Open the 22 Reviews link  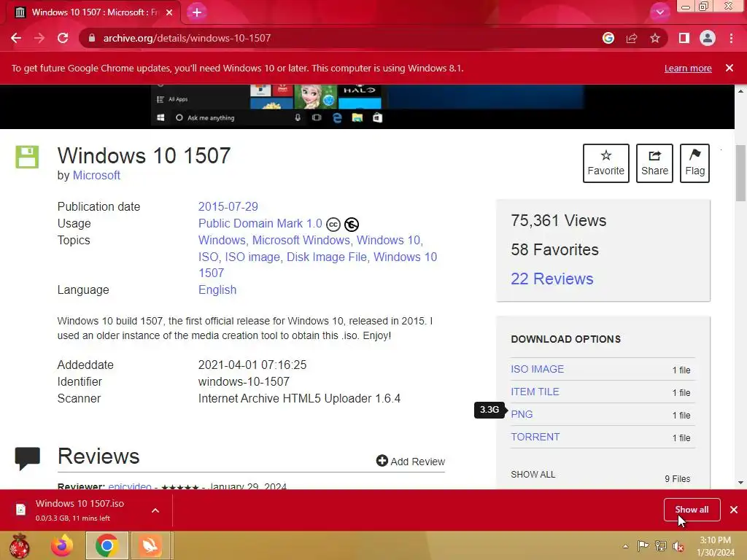[552, 279]
